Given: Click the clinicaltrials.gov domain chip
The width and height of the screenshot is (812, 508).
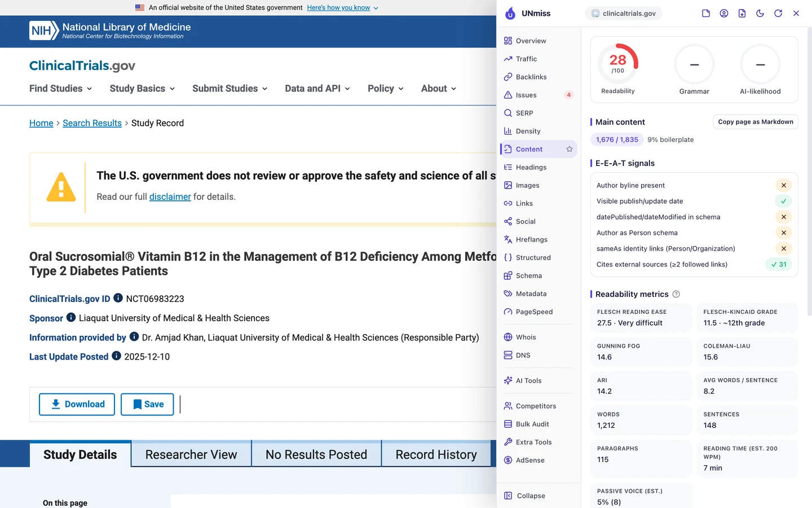Looking at the screenshot, I should [624, 14].
